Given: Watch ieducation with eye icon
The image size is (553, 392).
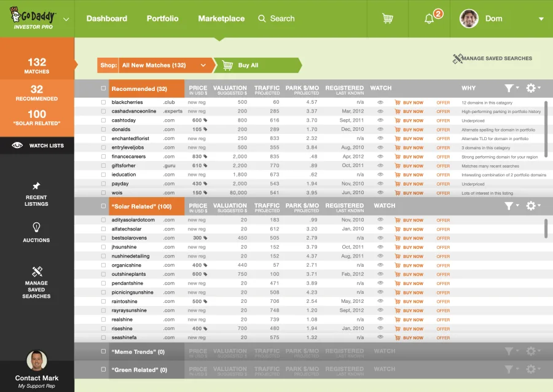Looking at the screenshot, I should 380,174.
